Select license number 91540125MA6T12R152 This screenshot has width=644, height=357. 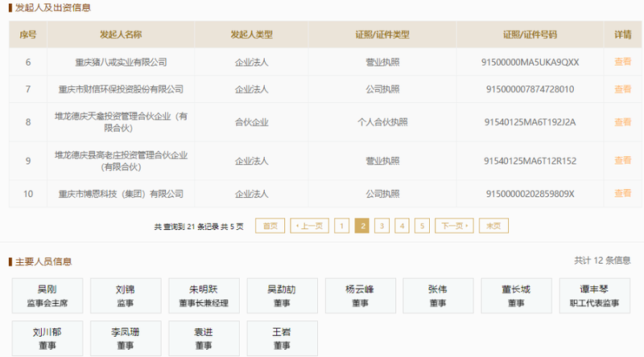pos(530,161)
